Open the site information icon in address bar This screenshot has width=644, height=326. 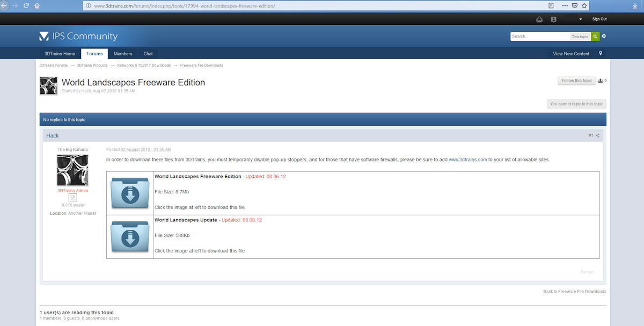pos(89,5)
